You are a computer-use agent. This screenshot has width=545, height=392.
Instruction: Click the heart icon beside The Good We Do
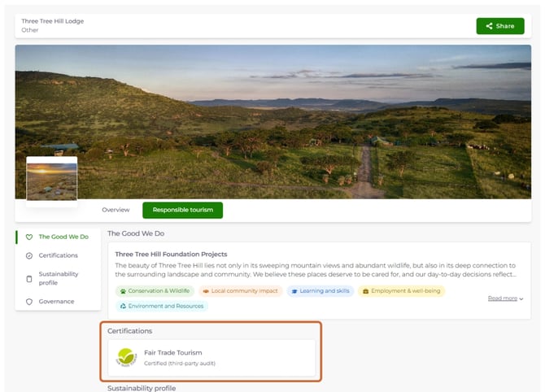pyautogui.click(x=29, y=237)
